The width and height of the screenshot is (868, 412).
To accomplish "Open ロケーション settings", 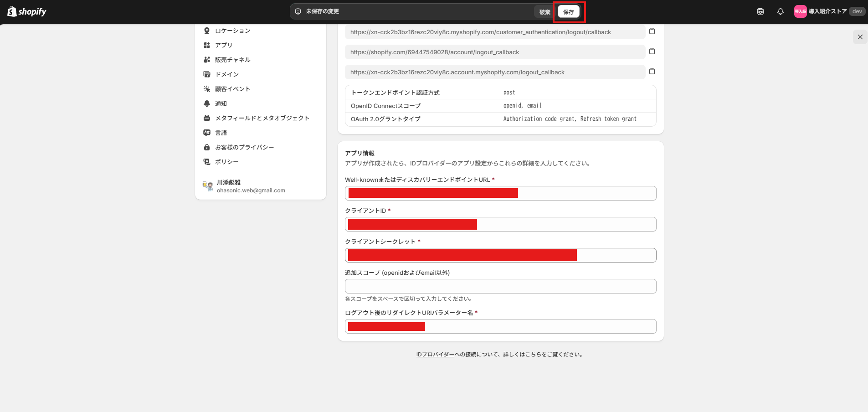I will coord(232,31).
